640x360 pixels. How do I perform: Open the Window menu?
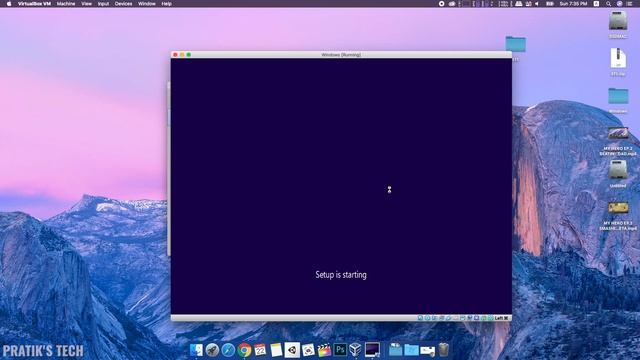(x=147, y=4)
